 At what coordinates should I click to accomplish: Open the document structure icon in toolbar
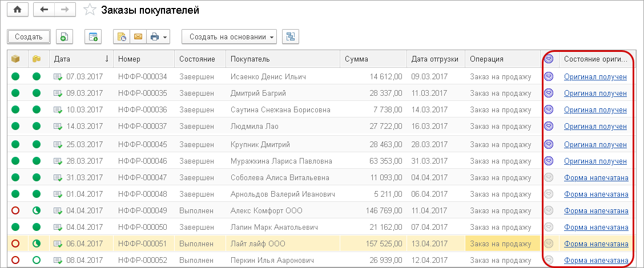(x=291, y=37)
